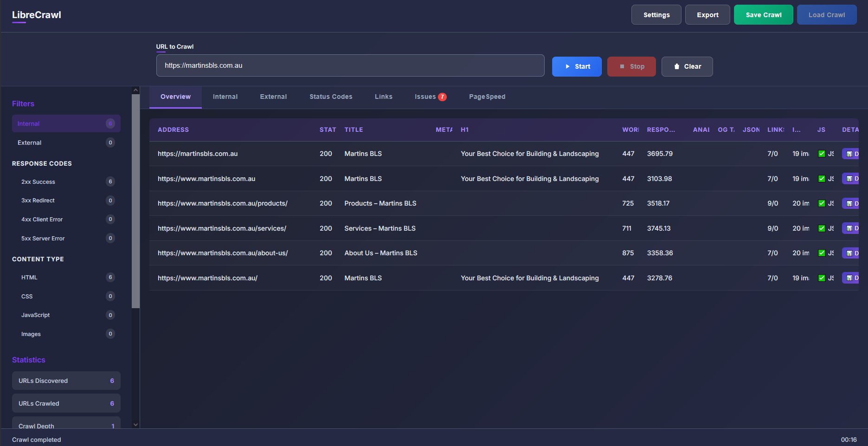Click the Save Crawl button
868x446 pixels.
click(x=763, y=14)
